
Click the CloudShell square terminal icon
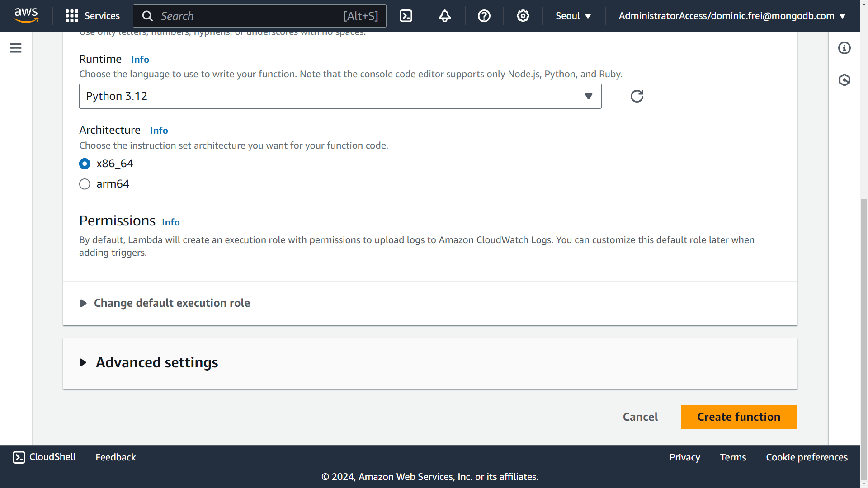point(18,457)
